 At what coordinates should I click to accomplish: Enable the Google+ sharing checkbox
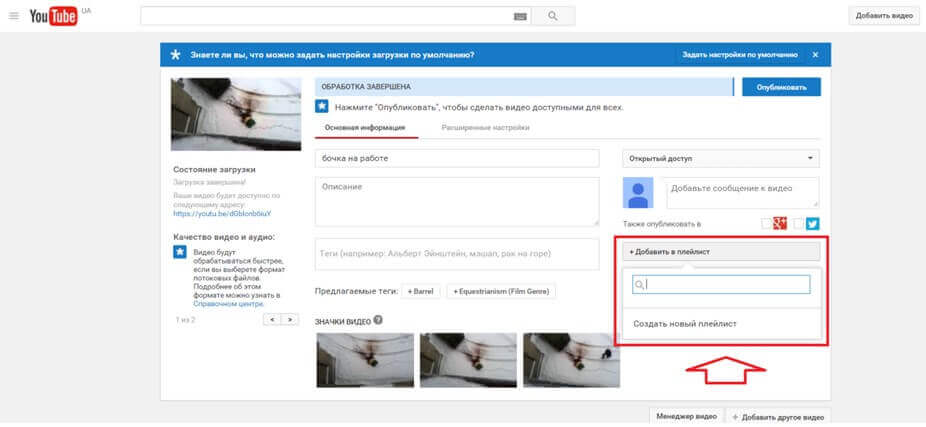point(768,224)
